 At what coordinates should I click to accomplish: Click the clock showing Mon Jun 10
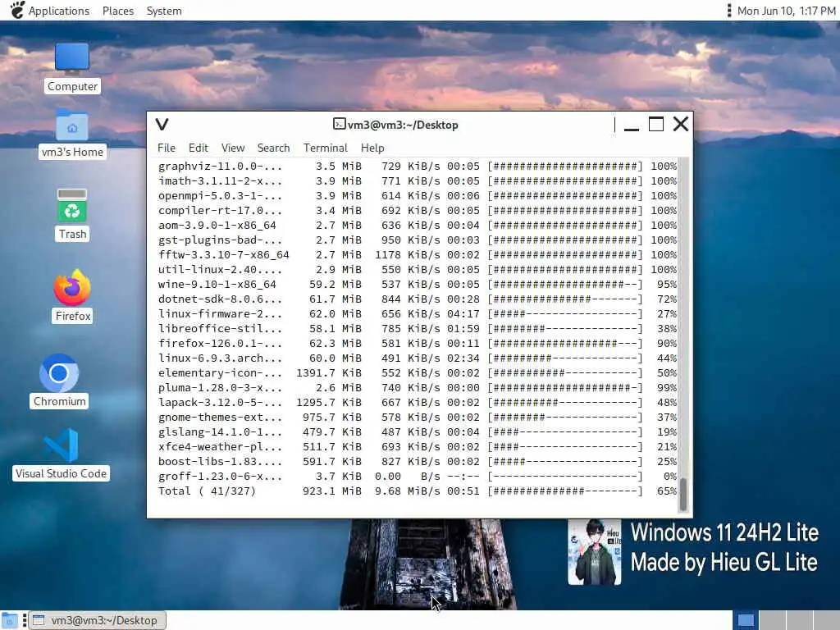click(786, 11)
